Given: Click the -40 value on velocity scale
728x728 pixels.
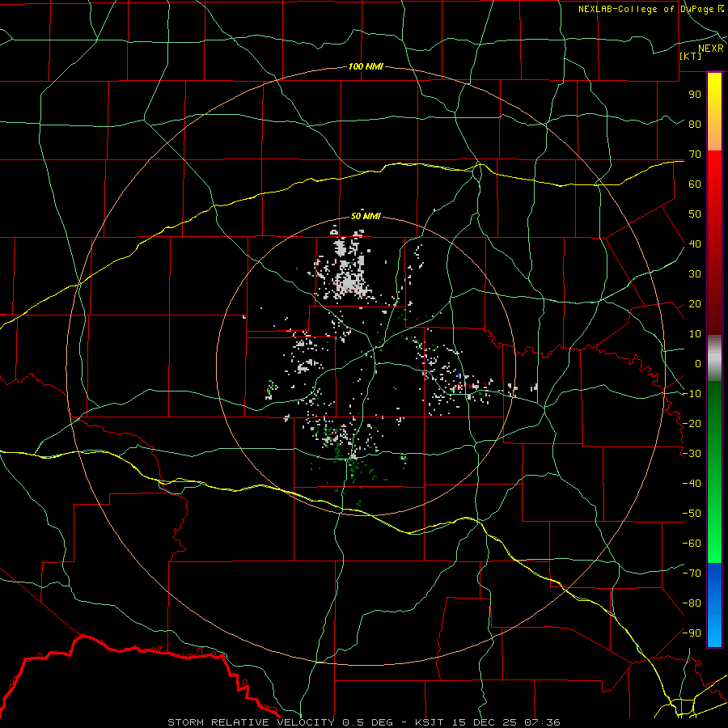Looking at the screenshot, I should point(692,484).
